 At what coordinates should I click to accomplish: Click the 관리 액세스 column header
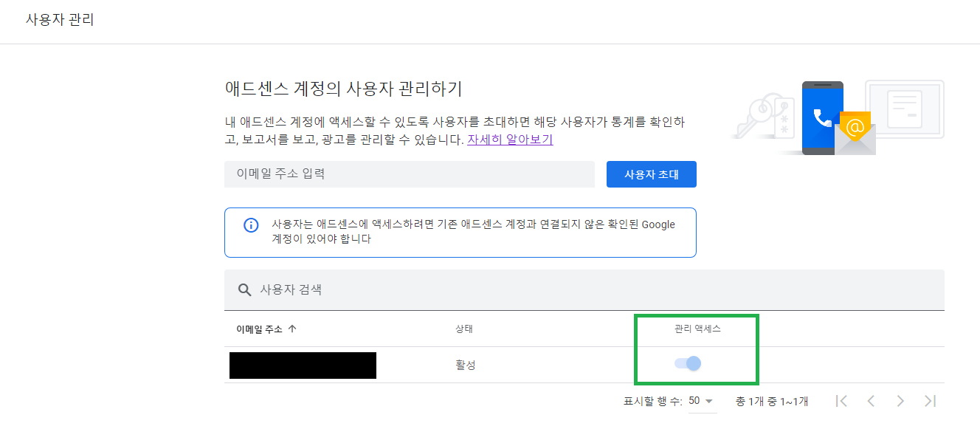pyautogui.click(x=697, y=329)
